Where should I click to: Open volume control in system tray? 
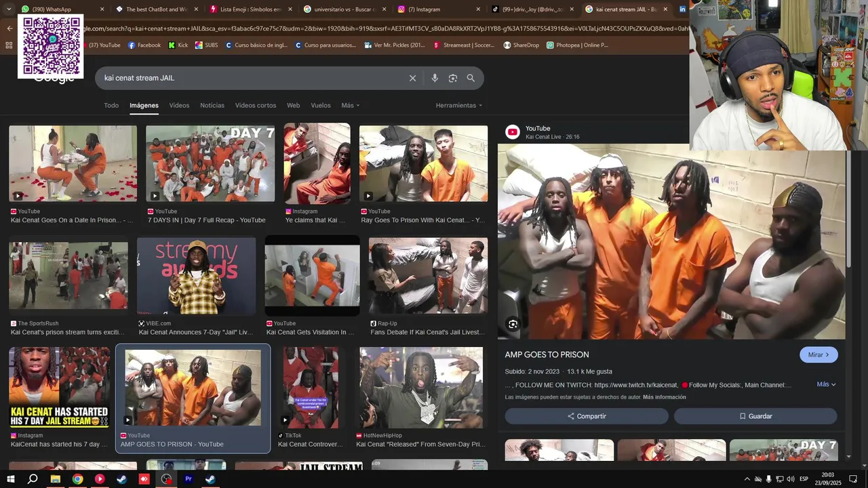(791, 479)
